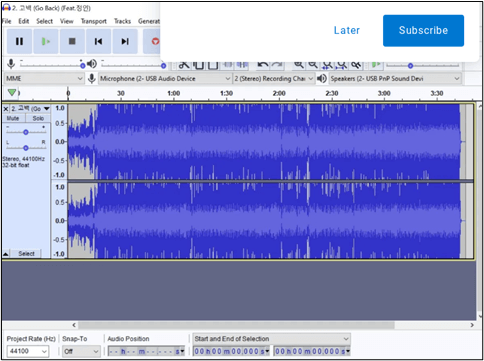Click the selection end time field
484x361 pixels.
(x=312, y=351)
